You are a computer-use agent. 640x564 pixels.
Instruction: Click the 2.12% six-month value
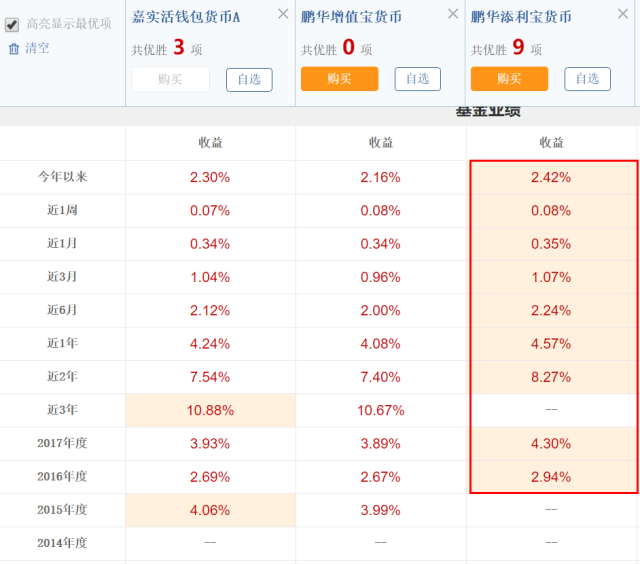pos(210,311)
